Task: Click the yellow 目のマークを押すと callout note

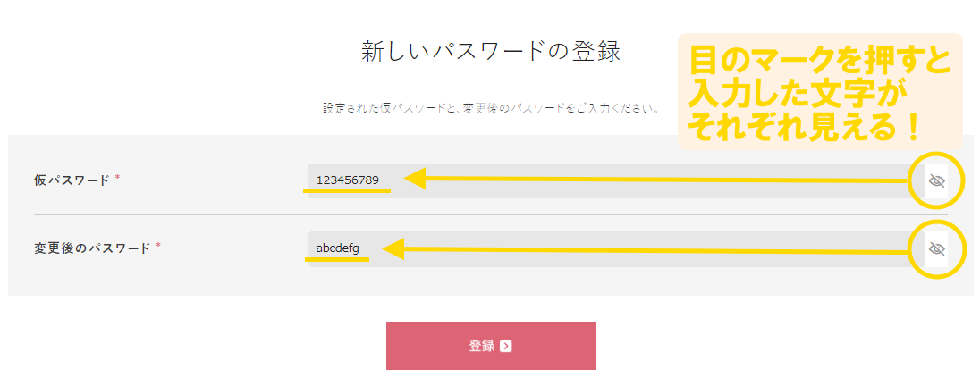Action: (x=819, y=91)
